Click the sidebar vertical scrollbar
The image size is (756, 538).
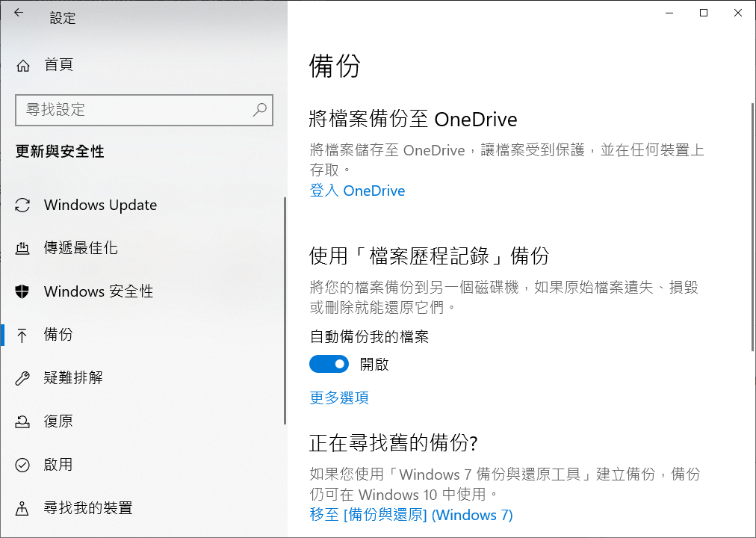pyautogui.click(x=285, y=311)
